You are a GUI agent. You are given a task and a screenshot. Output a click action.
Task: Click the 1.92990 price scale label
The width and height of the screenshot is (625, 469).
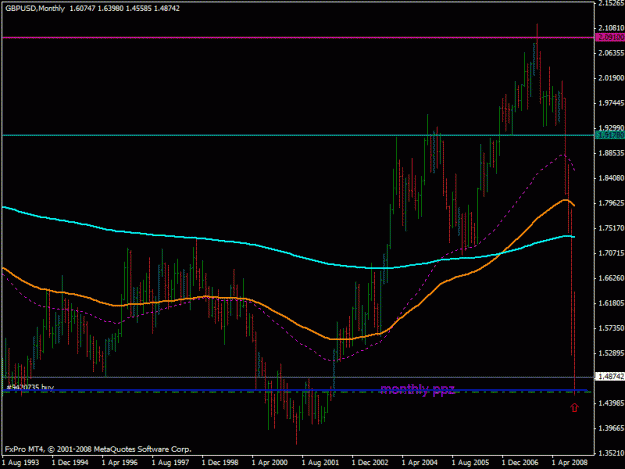click(x=611, y=128)
